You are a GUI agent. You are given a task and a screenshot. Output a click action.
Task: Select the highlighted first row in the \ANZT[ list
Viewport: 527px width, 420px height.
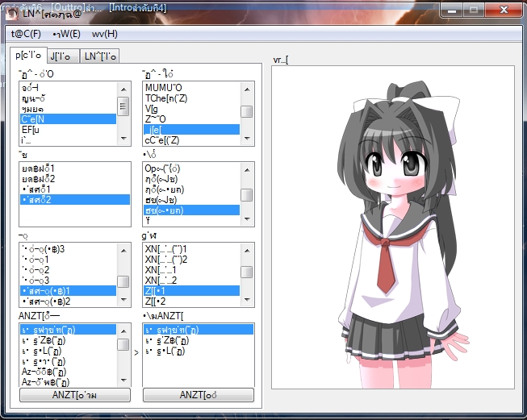199,330
